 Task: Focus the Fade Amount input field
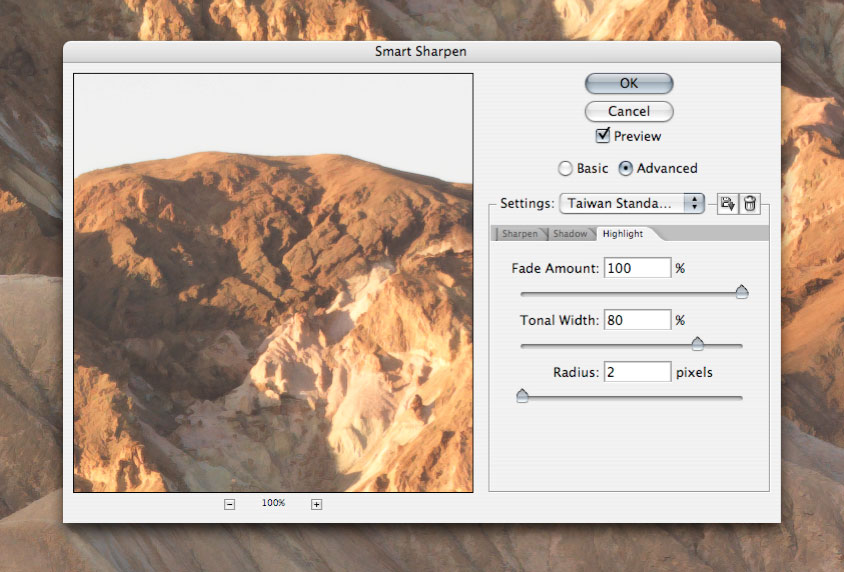tap(636, 268)
